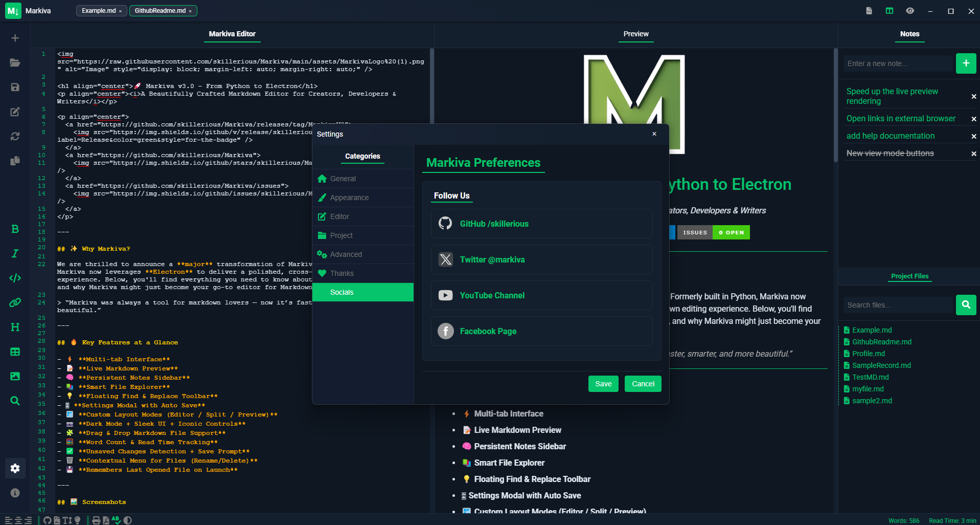Click the new note input field
The width and height of the screenshot is (980, 525).
pyautogui.click(x=899, y=63)
